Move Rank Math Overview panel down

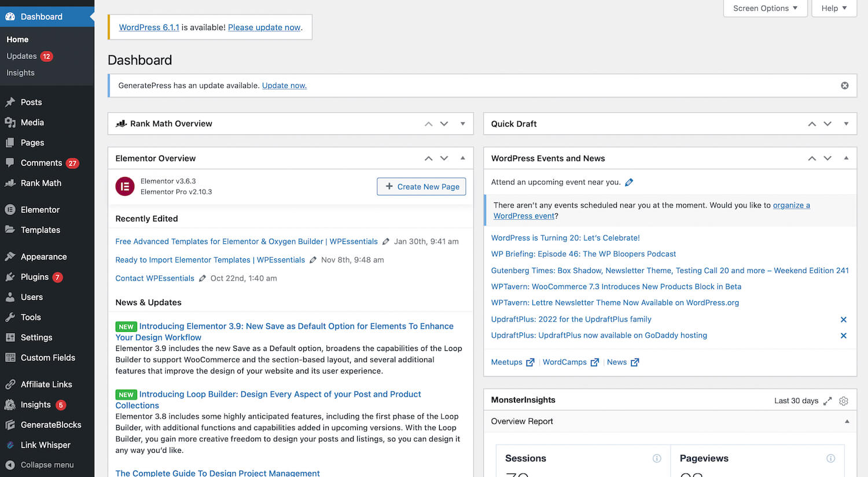pyautogui.click(x=444, y=124)
